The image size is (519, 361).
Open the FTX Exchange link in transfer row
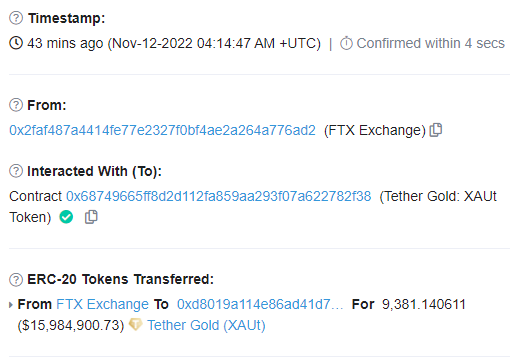click(102, 304)
